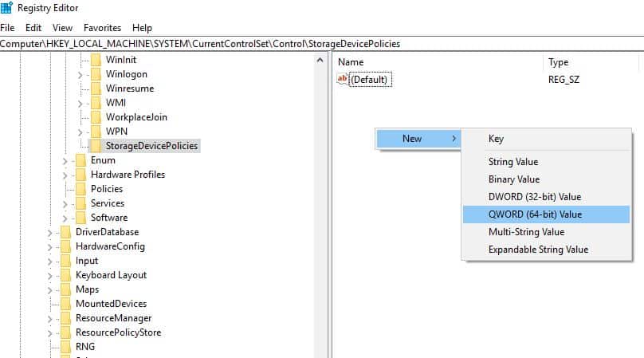Image resolution: width=644 pixels, height=358 pixels.
Task: Click the registry path address bar
Action: pos(322,44)
